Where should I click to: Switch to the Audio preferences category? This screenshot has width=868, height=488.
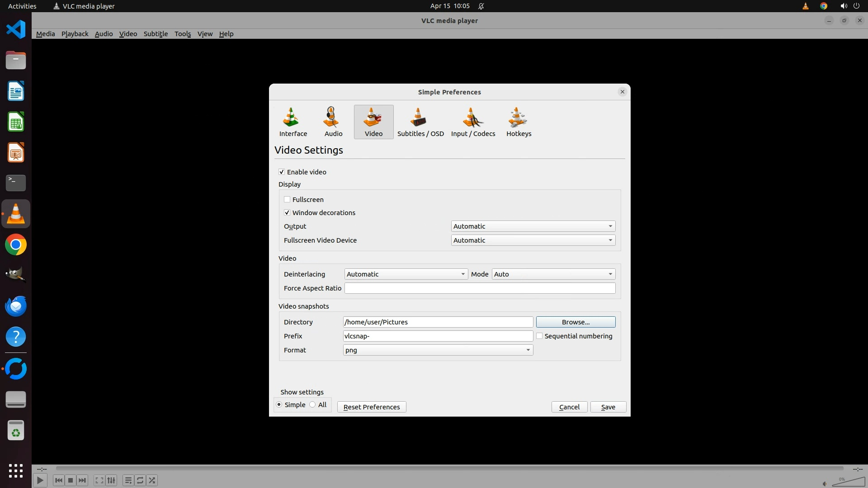tap(333, 122)
